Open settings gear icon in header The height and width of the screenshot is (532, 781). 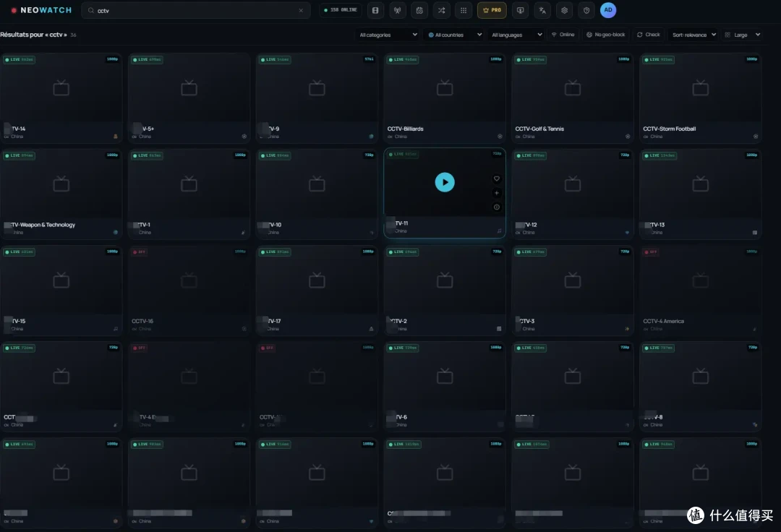(x=564, y=10)
